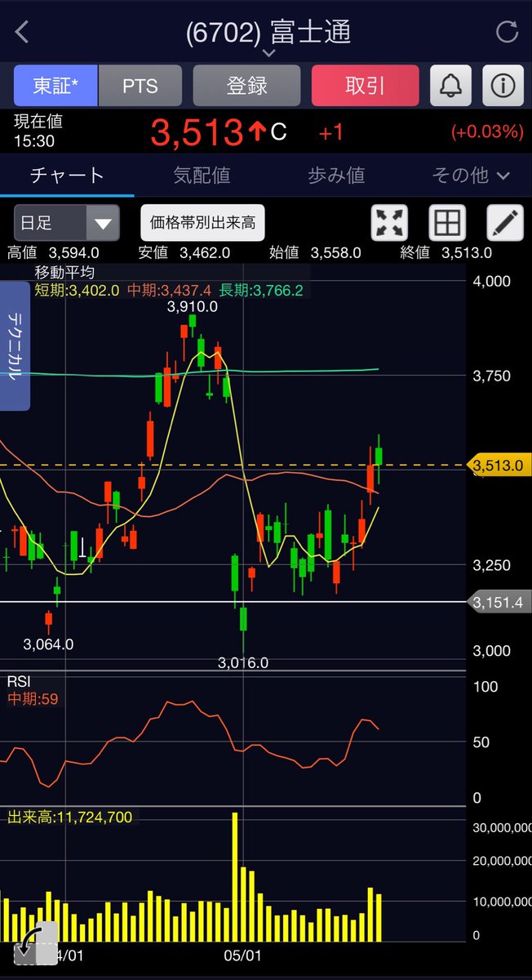532x980 pixels.
Task: Tap the 15:30 timestamp under 現在値
Action: tap(33, 141)
